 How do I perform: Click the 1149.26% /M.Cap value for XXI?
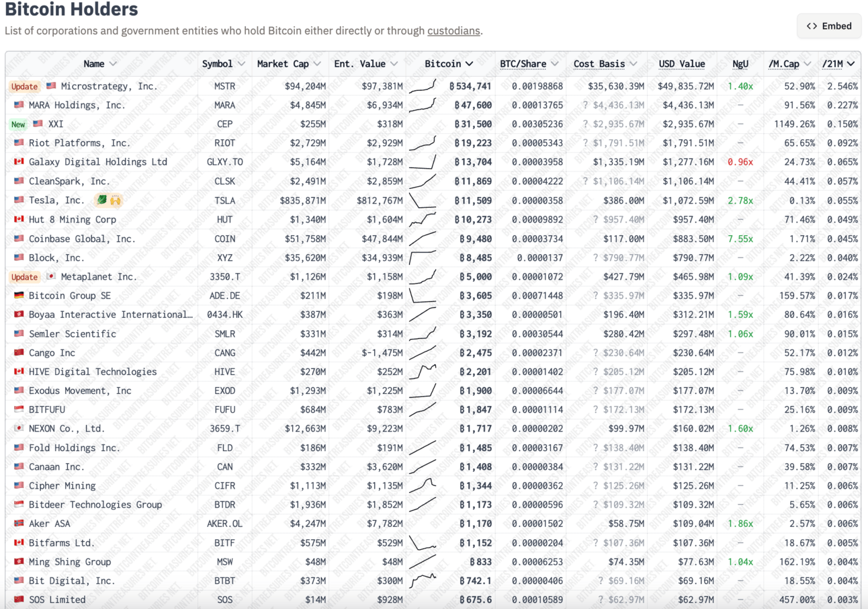[x=793, y=124]
